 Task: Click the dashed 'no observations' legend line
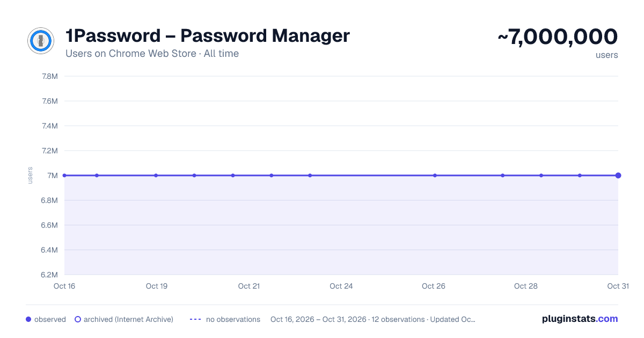coord(195,319)
